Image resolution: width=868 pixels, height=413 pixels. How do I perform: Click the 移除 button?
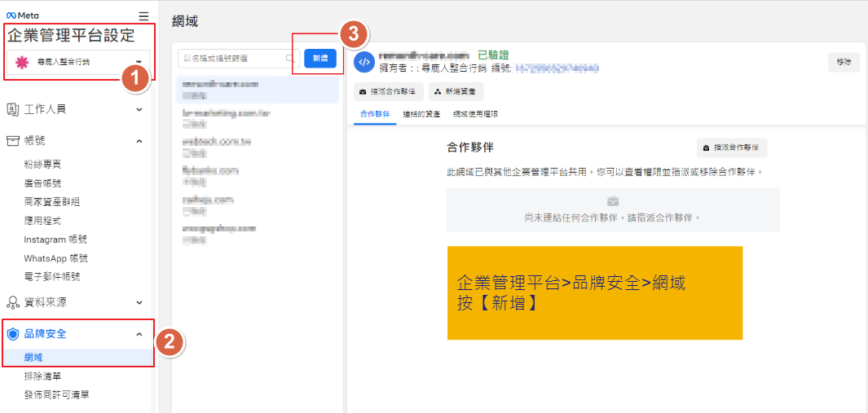(x=844, y=63)
